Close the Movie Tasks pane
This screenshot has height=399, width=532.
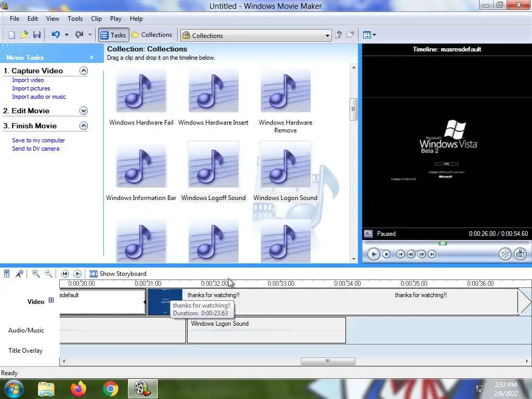pyautogui.click(x=91, y=57)
